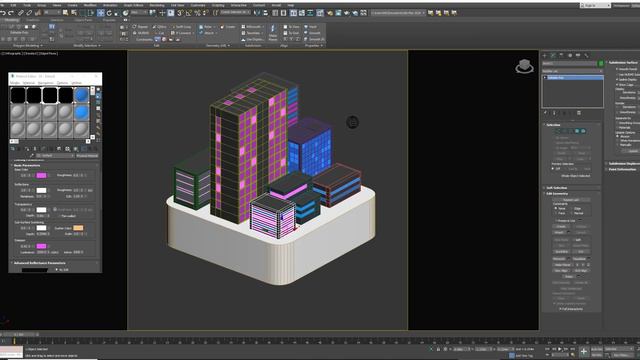Switch to the Freeform ribbon tab

coord(33,20)
